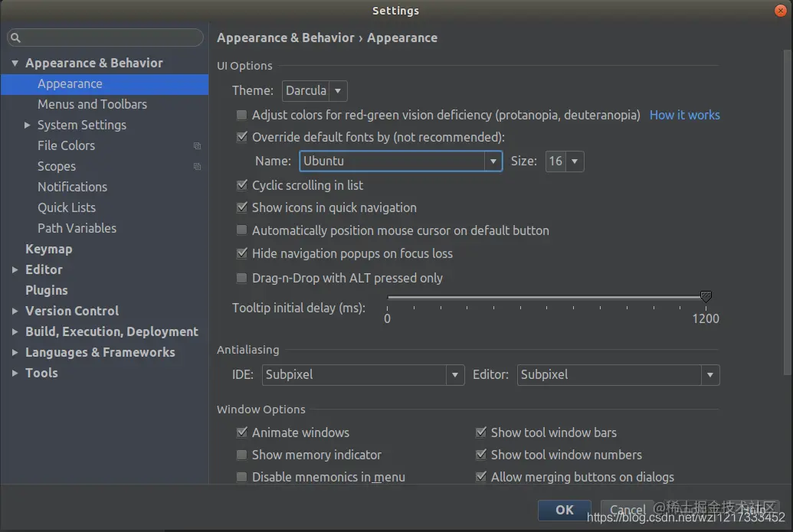The height and width of the screenshot is (532, 793).
Task: Open the font Name combo box
Action: click(493, 162)
